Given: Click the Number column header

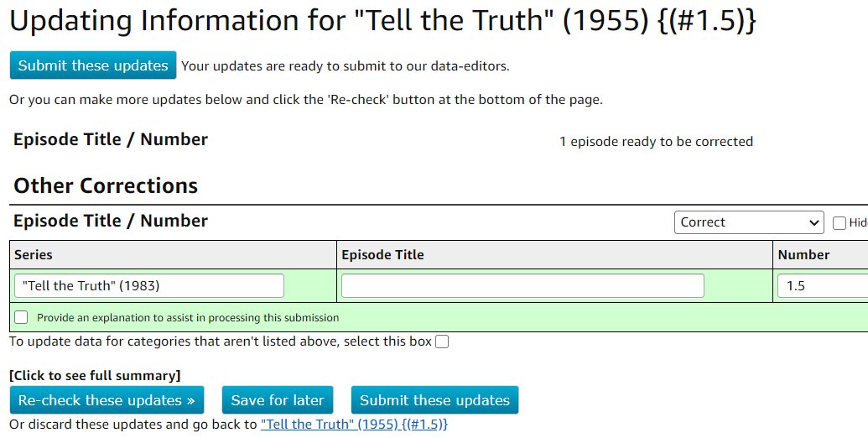Looking at the screenshot, I should click(x=803, y=255).
